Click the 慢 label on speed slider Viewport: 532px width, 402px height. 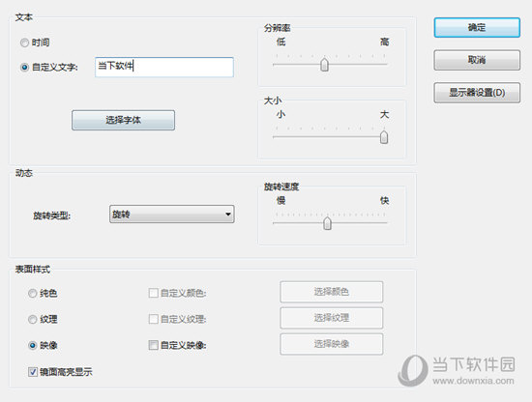281,201
